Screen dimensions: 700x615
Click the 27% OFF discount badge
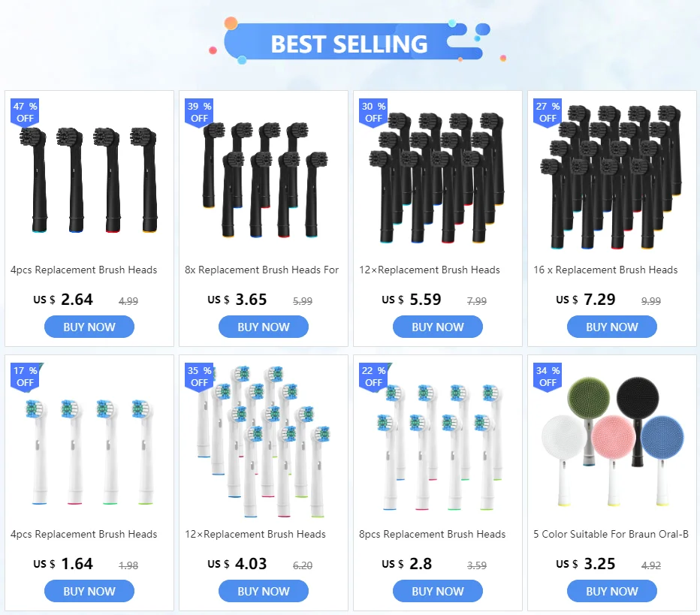click(x=548, y=113)
